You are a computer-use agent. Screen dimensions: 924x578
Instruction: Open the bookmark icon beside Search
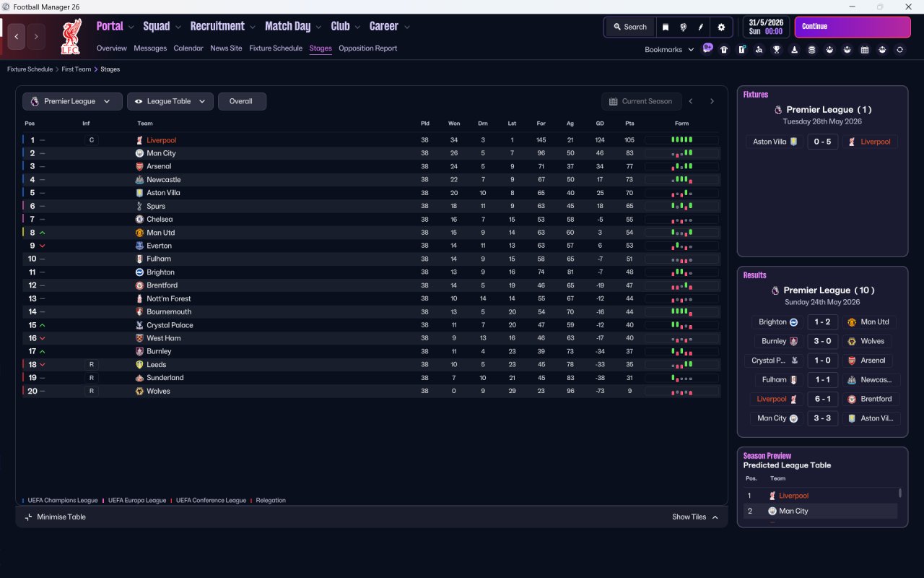coord(666,27)
